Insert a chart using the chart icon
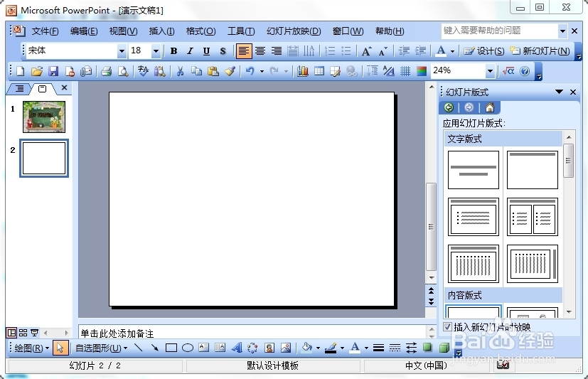Screen dimensions: 588x379 (x=303, y=71)
